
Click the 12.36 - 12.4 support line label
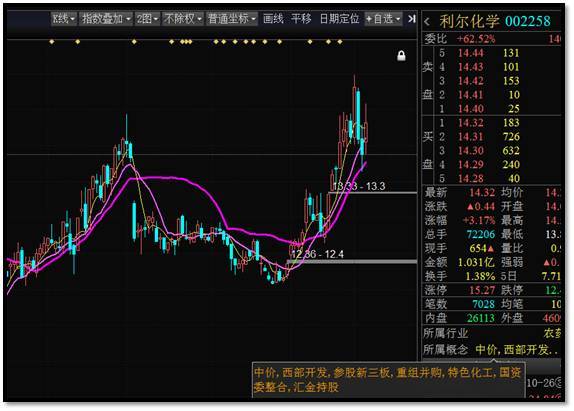[x=317, y=254]
